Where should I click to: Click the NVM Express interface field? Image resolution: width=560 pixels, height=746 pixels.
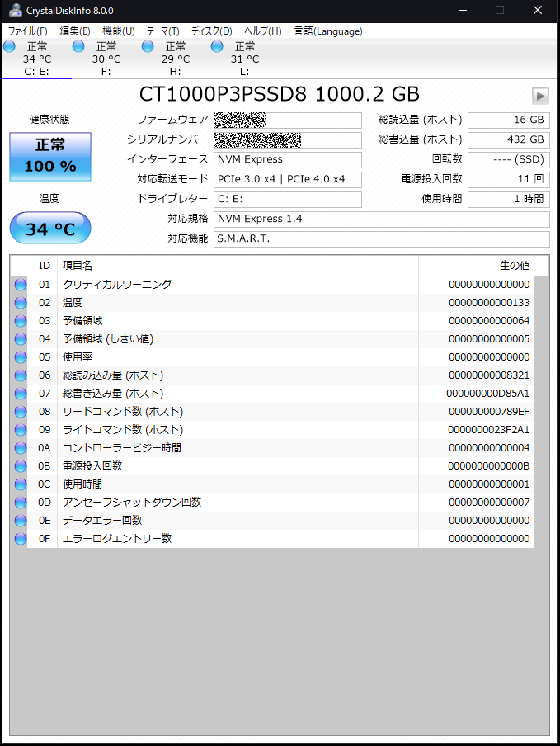click(x=288, y=160)
